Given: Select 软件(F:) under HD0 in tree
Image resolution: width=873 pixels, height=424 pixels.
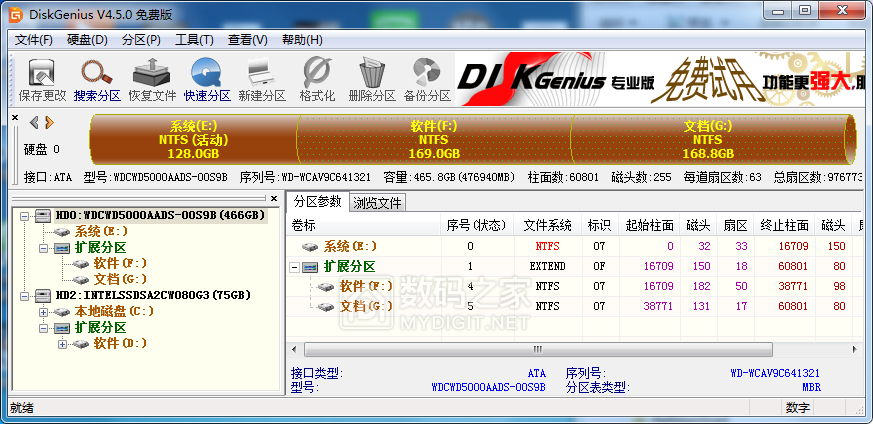Looking at the screenshot, I should pos(120,263).
